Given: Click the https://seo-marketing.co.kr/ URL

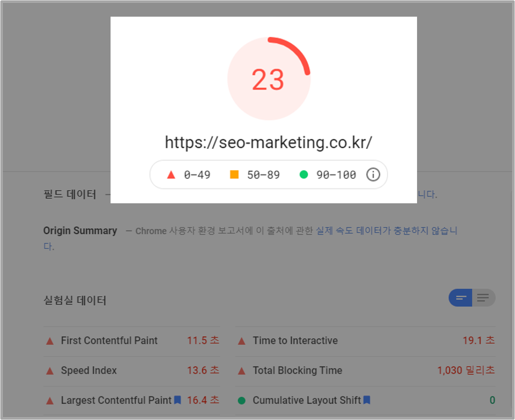Looking at the screenshot, I should 269,142.
